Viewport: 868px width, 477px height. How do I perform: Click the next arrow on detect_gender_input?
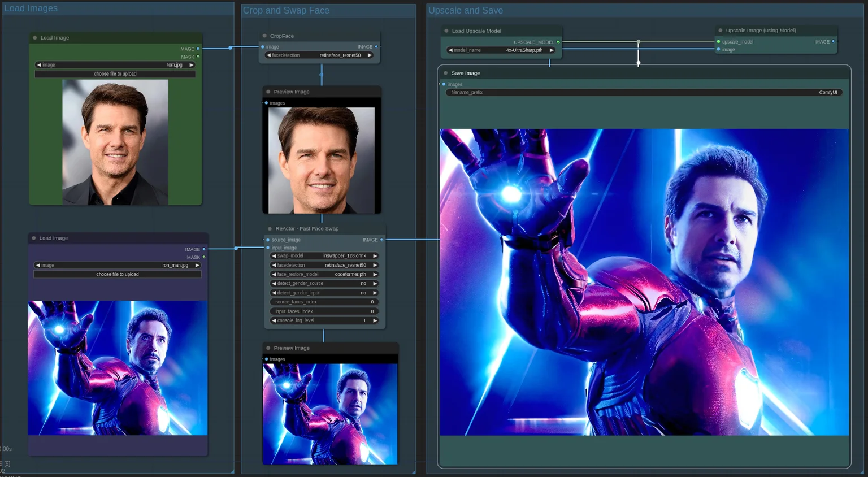pyautogui.click(x=375, y=293)
